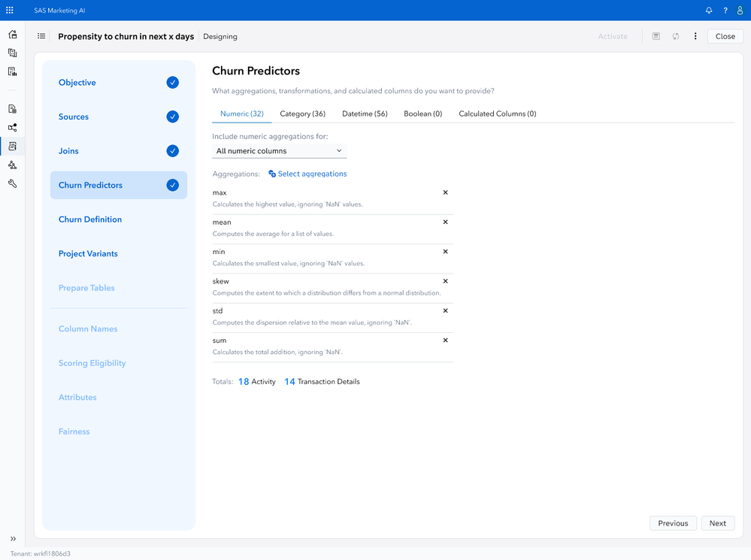Viewport: 751px width, 560px height.
Task: Click the help question mark icon
Action: pyautogui.click(x=725, y=11)
